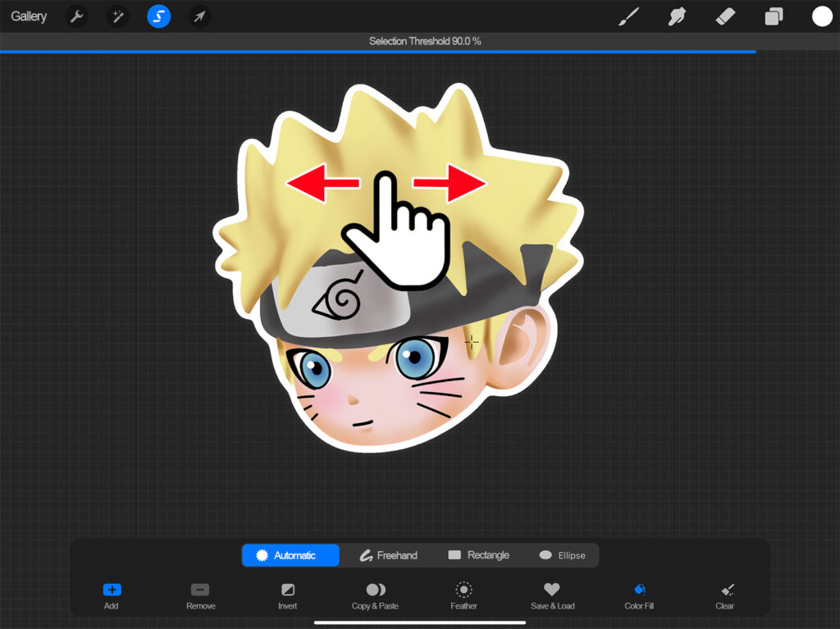This screenshot has height=629, width=840.
Task: Tap Copy & Paste
Action: point(375,595)
